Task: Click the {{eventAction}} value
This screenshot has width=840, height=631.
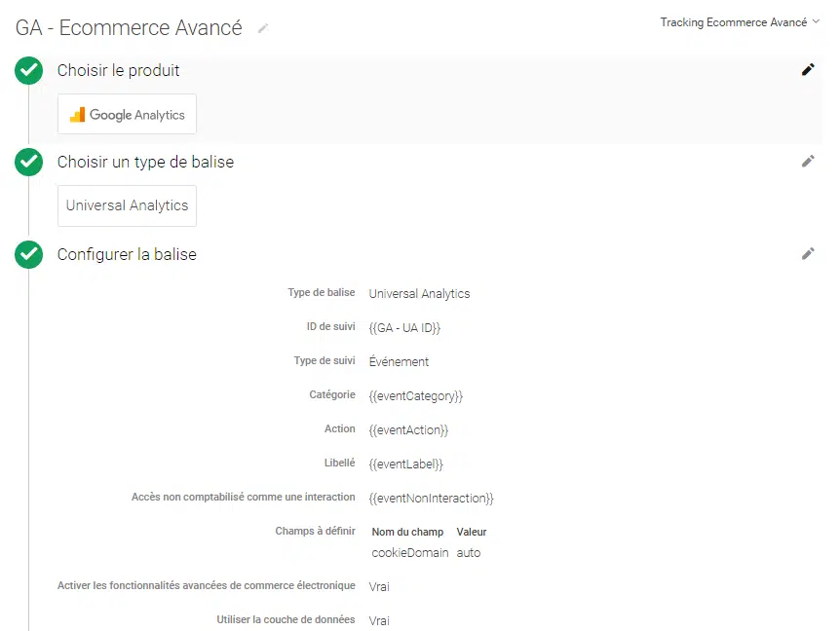Action: 408,429
